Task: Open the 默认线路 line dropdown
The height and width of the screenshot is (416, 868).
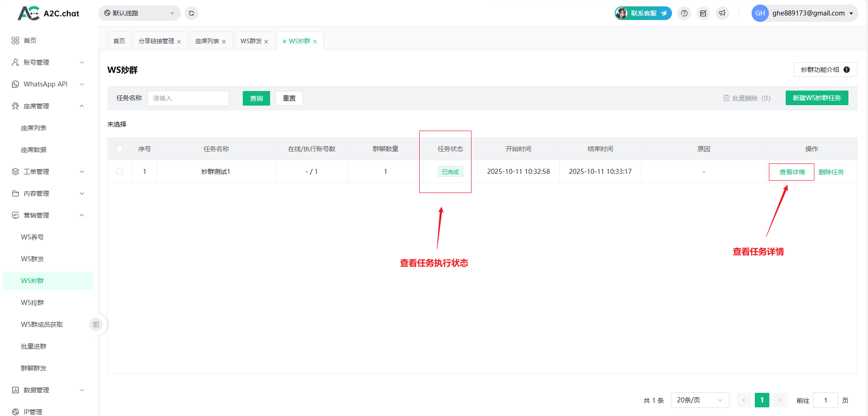Action: [x=139, y=13]
